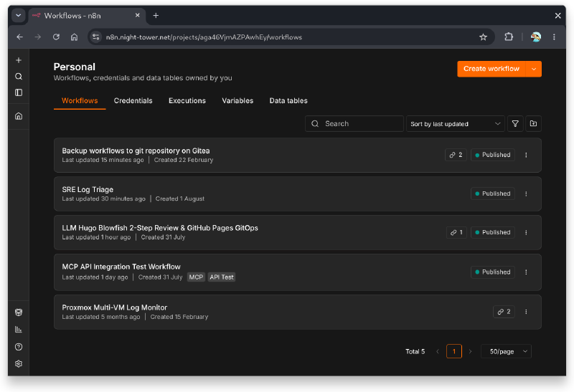Click the Total 5 text
The width and height of the screenshot is (574, 392).
pos(415,351)
